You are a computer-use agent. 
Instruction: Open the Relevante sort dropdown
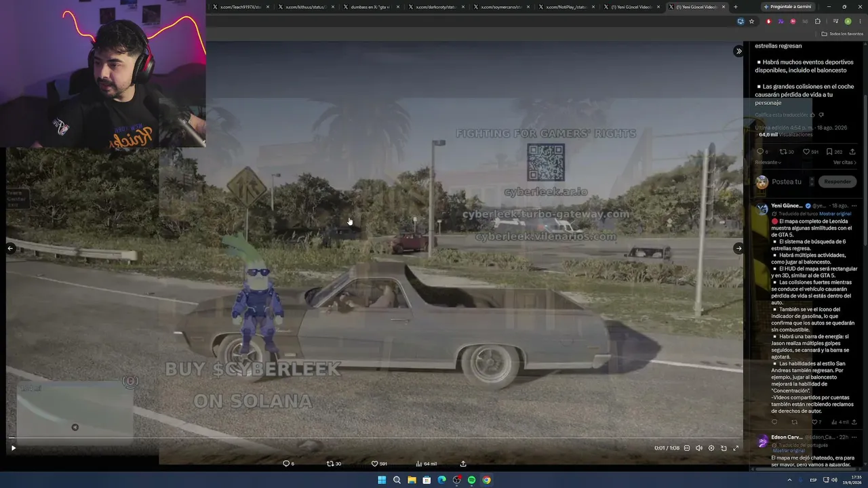pyautogui.click(x=768, y=163)
